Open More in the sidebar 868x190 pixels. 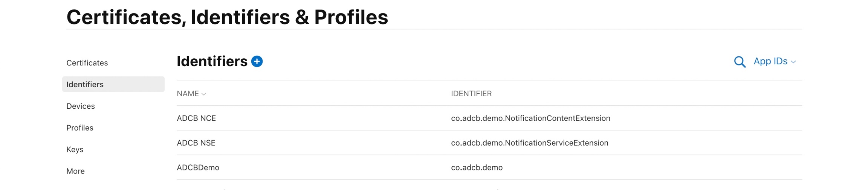pyautogui.click(x=75, y=171)
